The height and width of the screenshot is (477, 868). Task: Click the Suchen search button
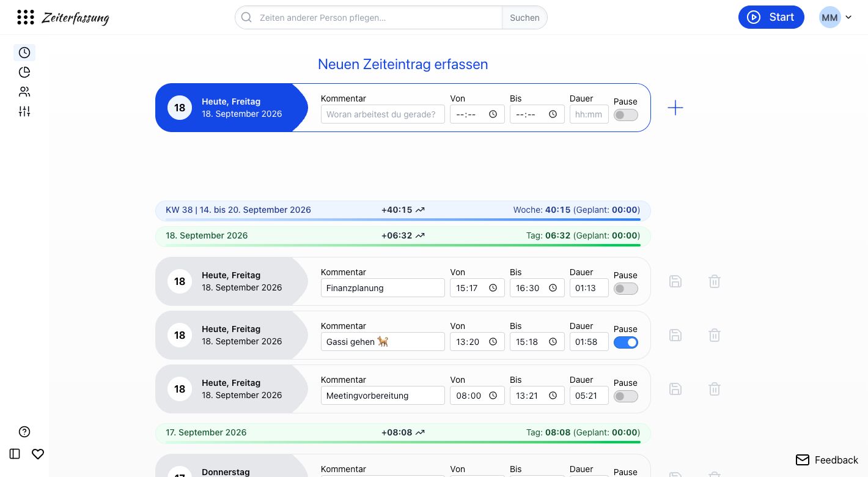(x=524, y=18)
